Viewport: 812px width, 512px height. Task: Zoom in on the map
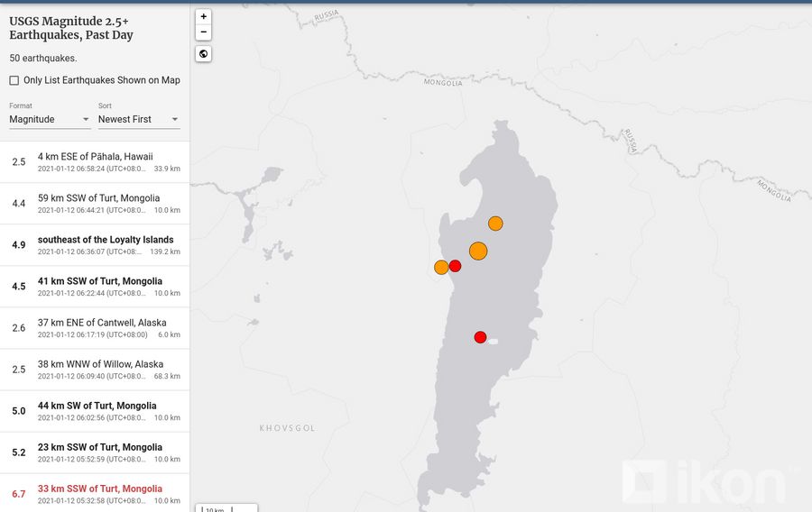[x=203, y=16]
